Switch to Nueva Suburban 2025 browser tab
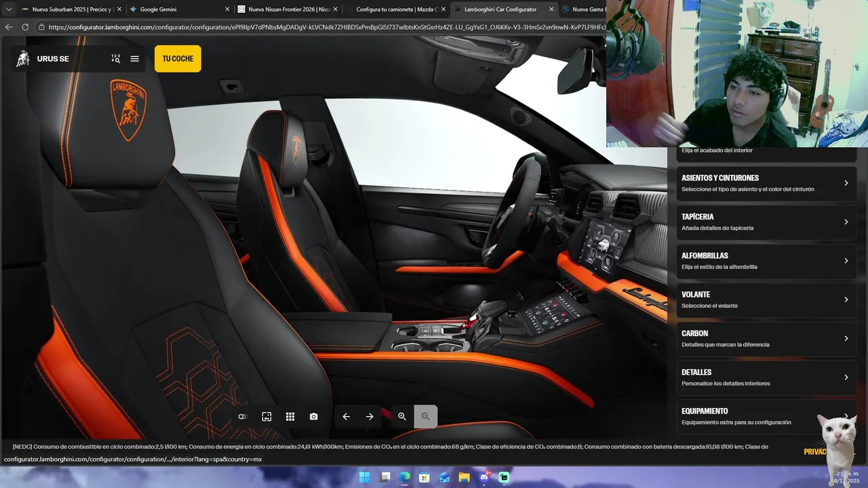Screen dimensions: 868x488 [x=71, y=9]
